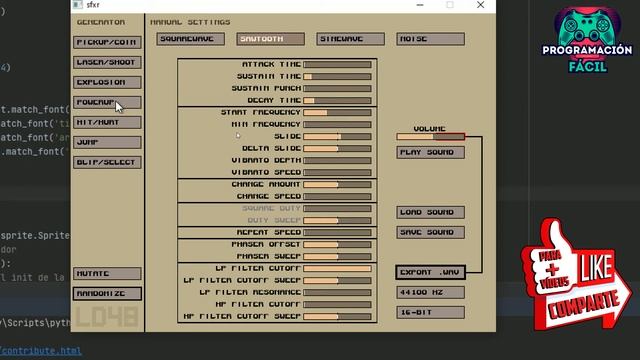This screenshot has width=640, height=360.
Task: Click the Load Sound button
Action: coord(431,212)
